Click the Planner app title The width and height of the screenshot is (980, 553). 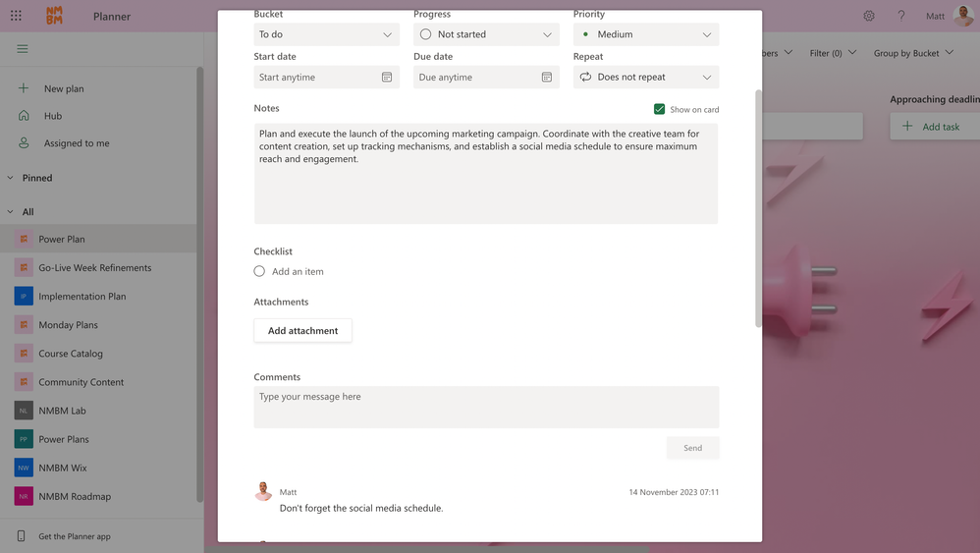click(112, 17)
